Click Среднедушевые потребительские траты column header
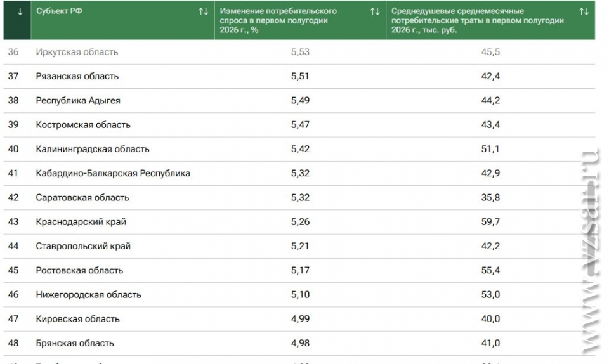609x364 pixels. click(x=477, y=20)
